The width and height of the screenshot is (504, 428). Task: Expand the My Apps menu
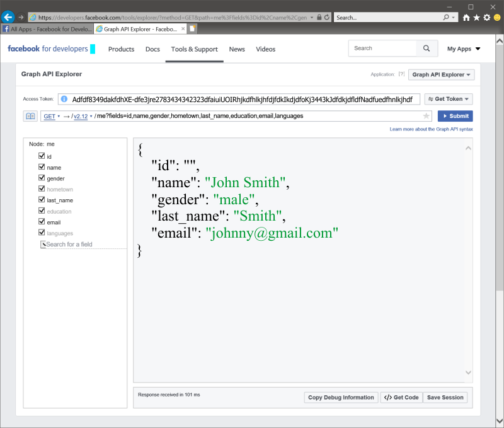click(x=464, y=49)
